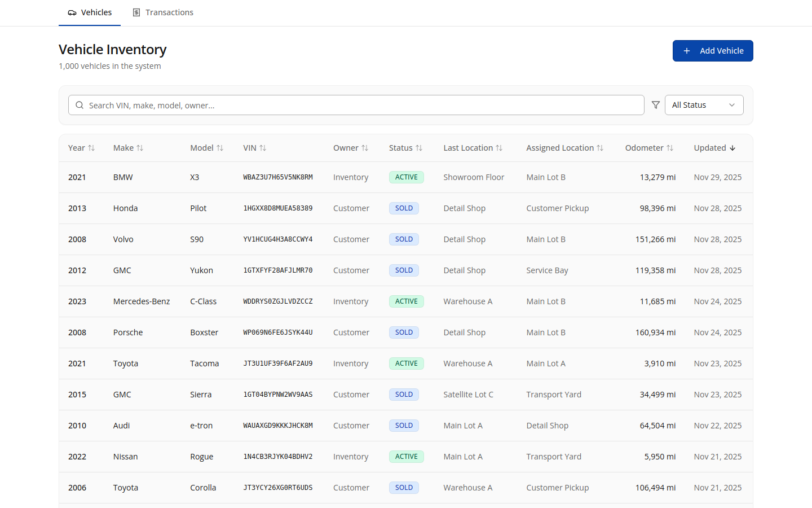Click the ACTIVE badge in BMW X3 row
The width and height of the screenshot is (812, 508).
tap(406, 177)
